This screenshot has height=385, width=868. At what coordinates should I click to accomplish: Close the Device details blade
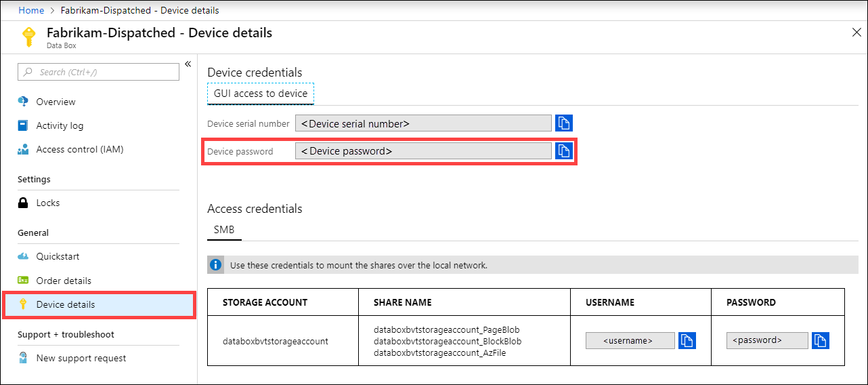point(856,32)
